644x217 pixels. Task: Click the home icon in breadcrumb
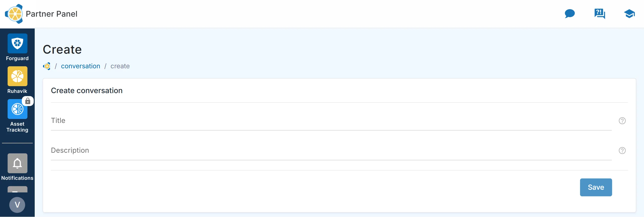(x=47, y=66)
